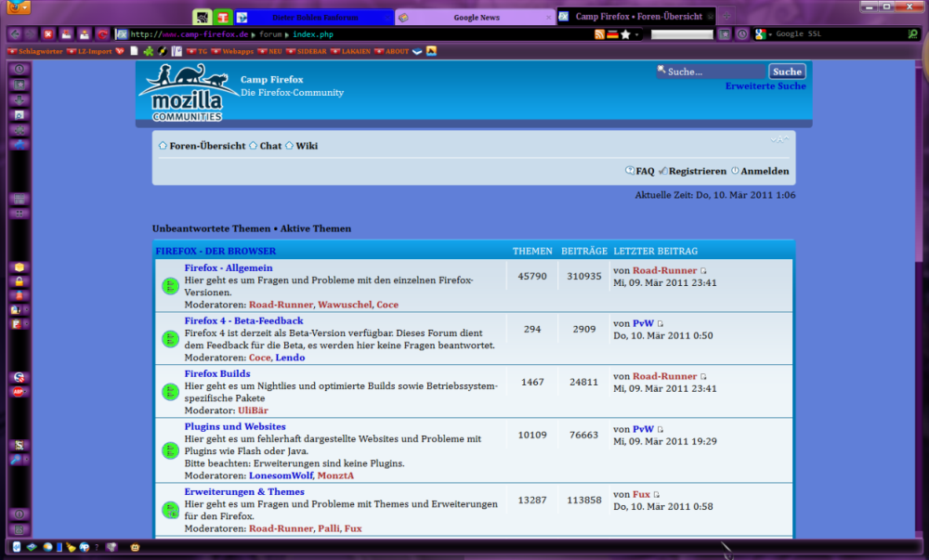Select the Camp Firefox Foren-Übersicht tab
Image resolution: width=929 pixels, height=560 pixels.
(x=637, y=17)
